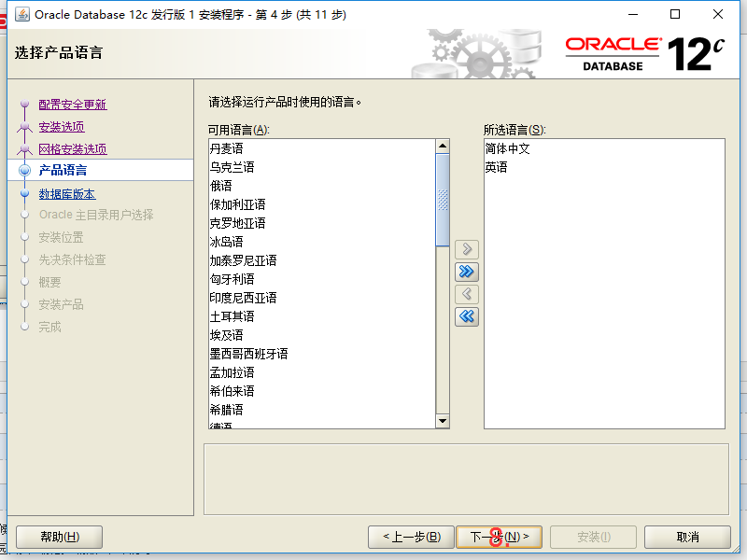Proceed with 下一步(N) button
This screenshot has height=560, width=747.
click(500, 538)
